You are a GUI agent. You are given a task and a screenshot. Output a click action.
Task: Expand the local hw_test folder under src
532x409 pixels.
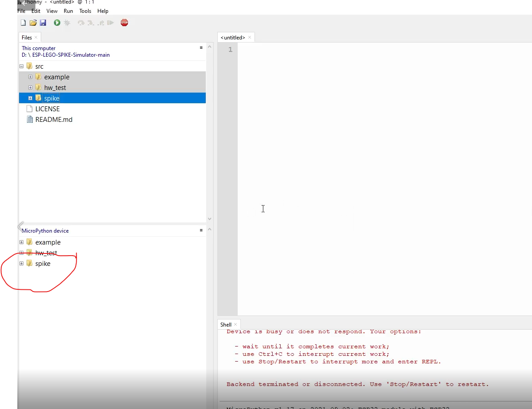[30, 88]
